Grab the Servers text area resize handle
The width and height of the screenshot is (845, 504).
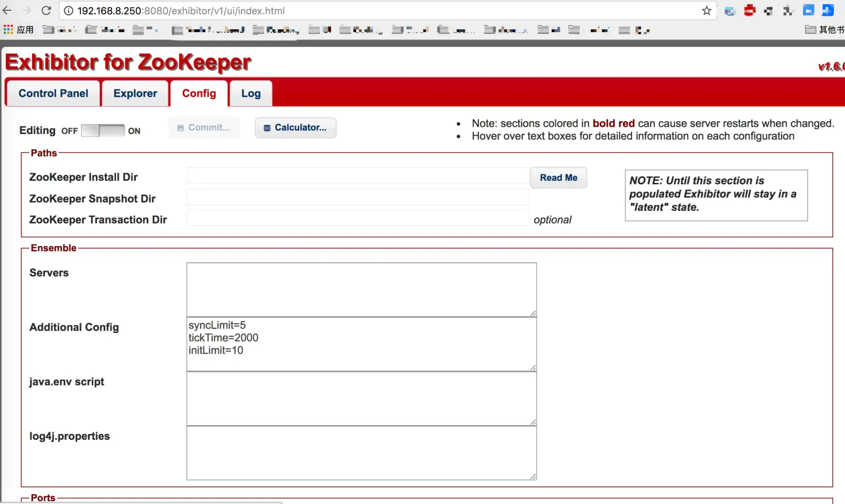click(x=533, y=313)
